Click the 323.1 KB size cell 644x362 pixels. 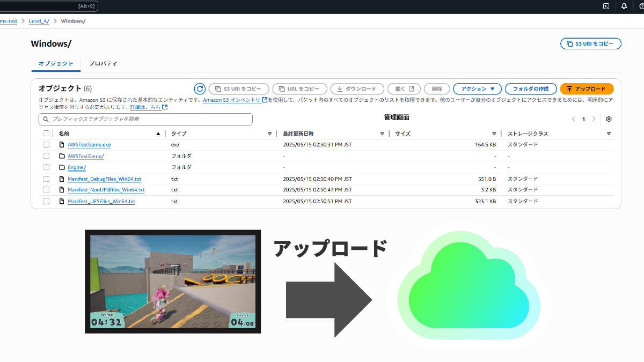[x=486, y=201]
